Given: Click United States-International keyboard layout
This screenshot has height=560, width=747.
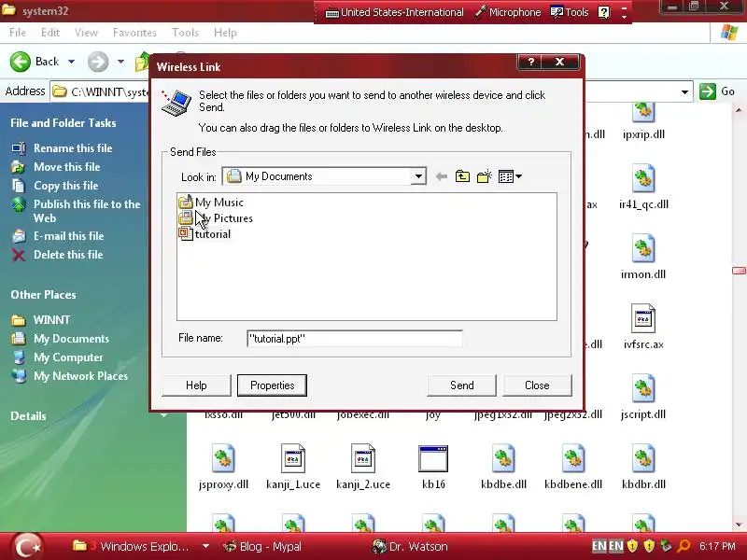Looking at the screenshot, I should (x=394, y=12).
